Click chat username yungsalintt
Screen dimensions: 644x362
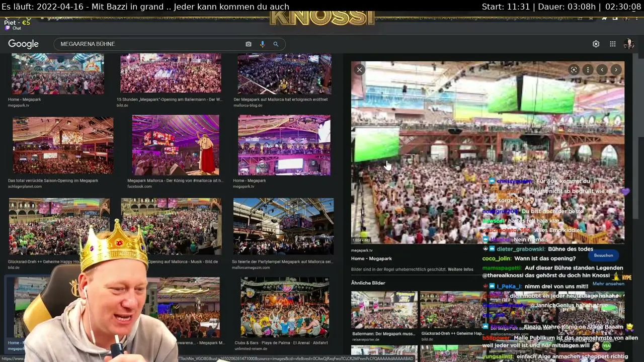pos(498,357)
